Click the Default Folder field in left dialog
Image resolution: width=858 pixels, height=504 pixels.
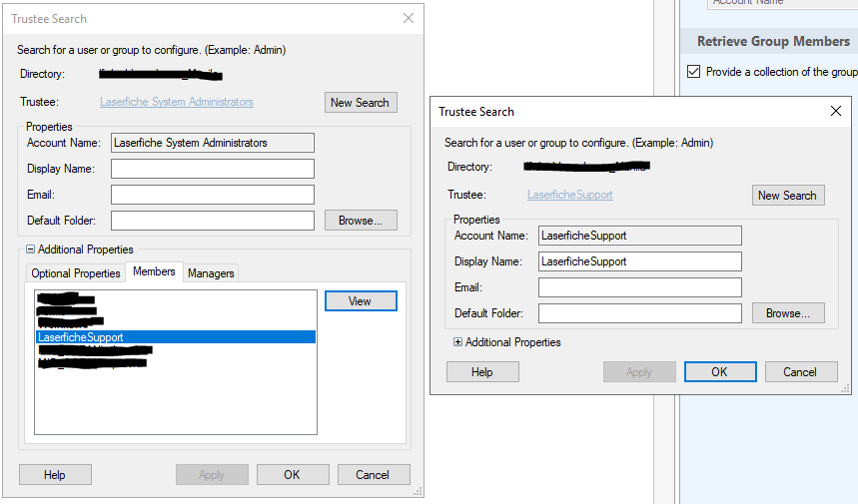(213, 221)
